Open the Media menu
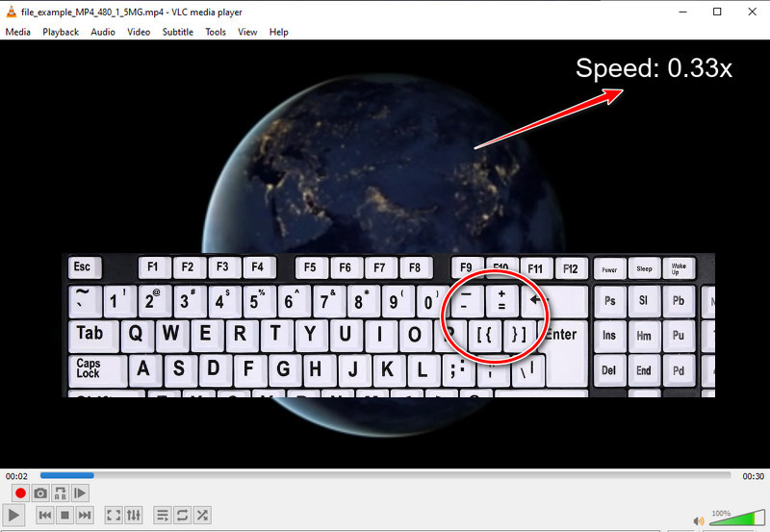770x532 pixels. click(18, 32)
